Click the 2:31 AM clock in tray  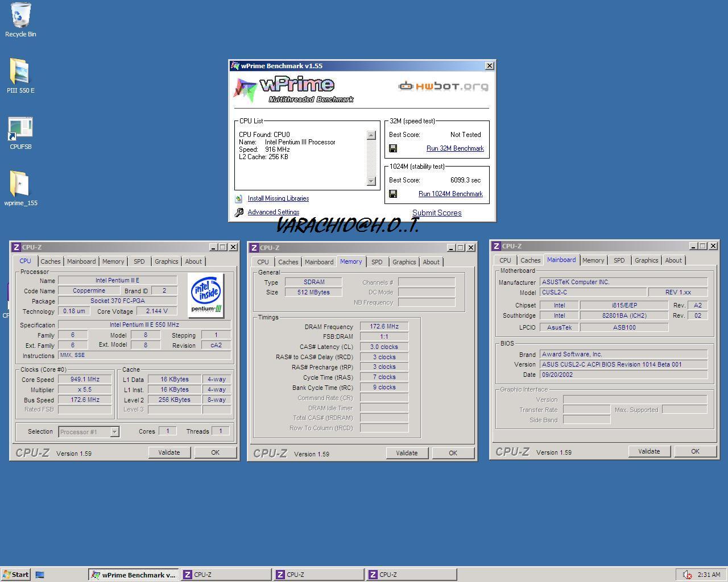click(709, 575)
